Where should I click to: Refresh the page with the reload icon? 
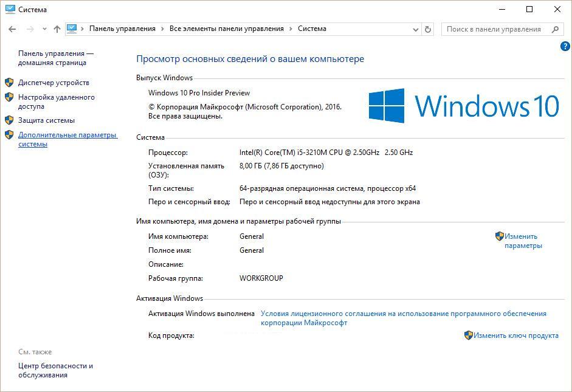pyautogui.click(x=428, y=29)
